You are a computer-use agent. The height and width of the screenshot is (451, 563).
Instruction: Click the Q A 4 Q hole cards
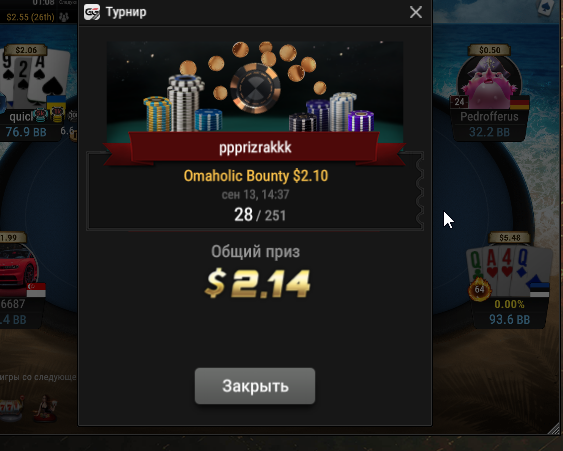[509, 268]
